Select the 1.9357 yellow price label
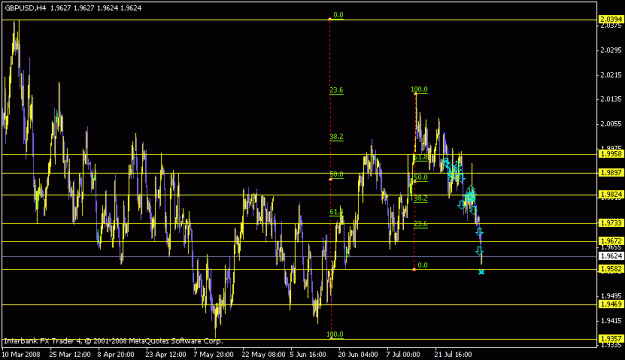 611,339
